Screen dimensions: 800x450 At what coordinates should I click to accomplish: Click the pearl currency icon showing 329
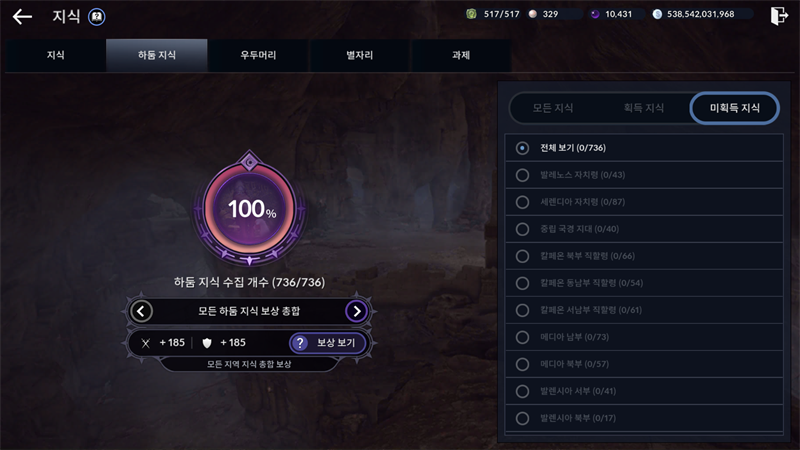[533, 14]
